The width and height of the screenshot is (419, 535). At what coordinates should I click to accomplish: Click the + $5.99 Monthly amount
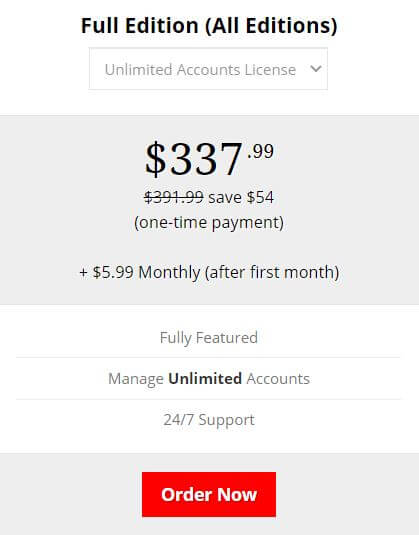click(140, 273)
